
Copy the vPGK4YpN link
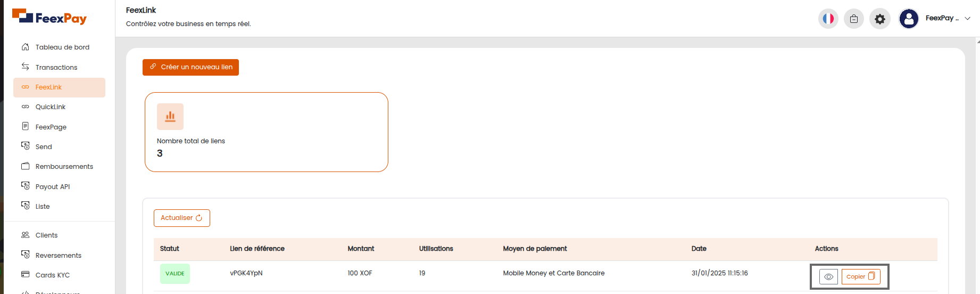[861, 276]
